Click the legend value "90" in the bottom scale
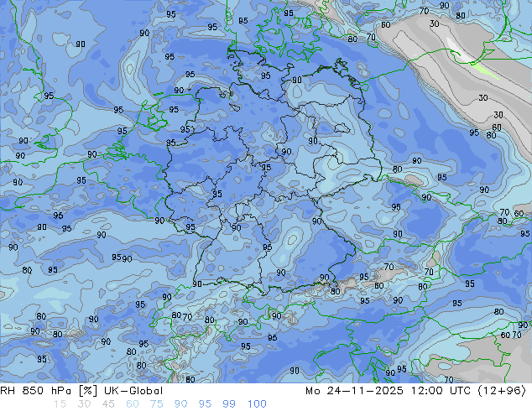Viewport: 532px width, 411px height. 180,404
